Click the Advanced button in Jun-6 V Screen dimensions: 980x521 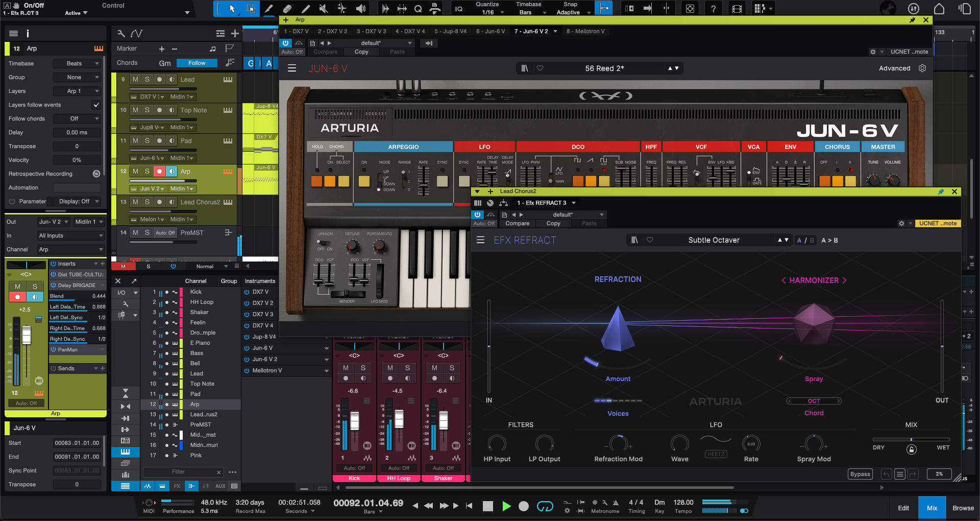click(x=894, y=68)
